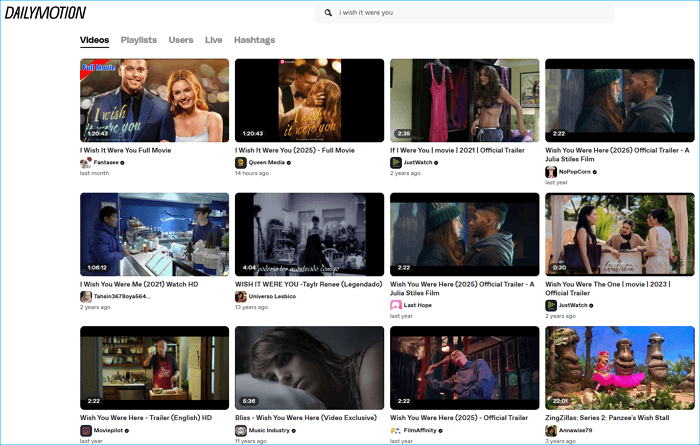Open Queen Media channel avatar icon
The width and height of the screenshot is (700, 445).
pos(241,163)
